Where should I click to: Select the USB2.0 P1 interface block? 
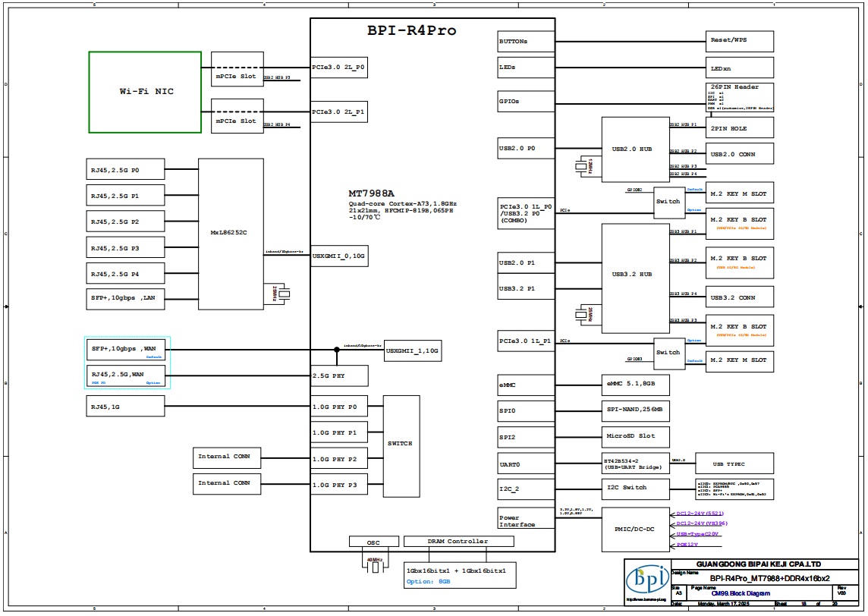point(526,263)
